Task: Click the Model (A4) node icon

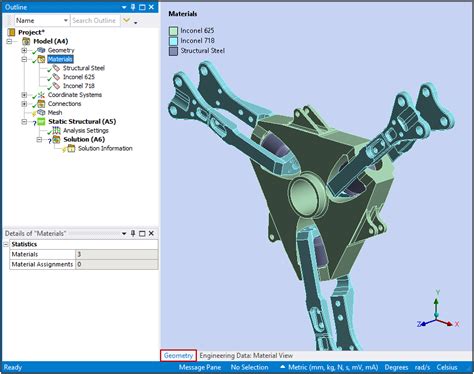Action: pyautogui.click(x=26, y=41)
